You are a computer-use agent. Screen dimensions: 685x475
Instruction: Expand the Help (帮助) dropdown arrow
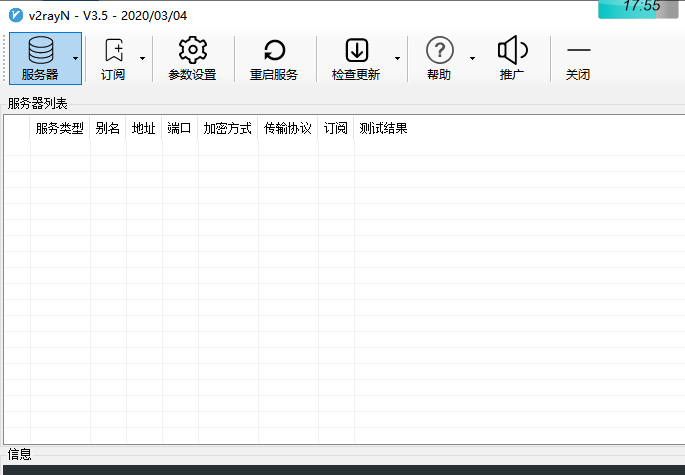pyautogui.click(x=472, y=59)
